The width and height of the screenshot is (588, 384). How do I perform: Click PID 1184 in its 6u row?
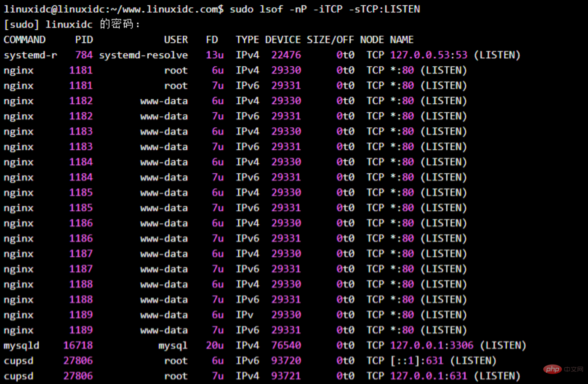click(81, 162)
